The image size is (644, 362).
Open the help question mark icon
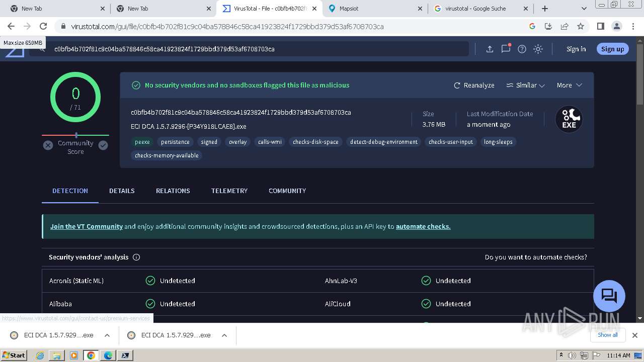(522, 49)
